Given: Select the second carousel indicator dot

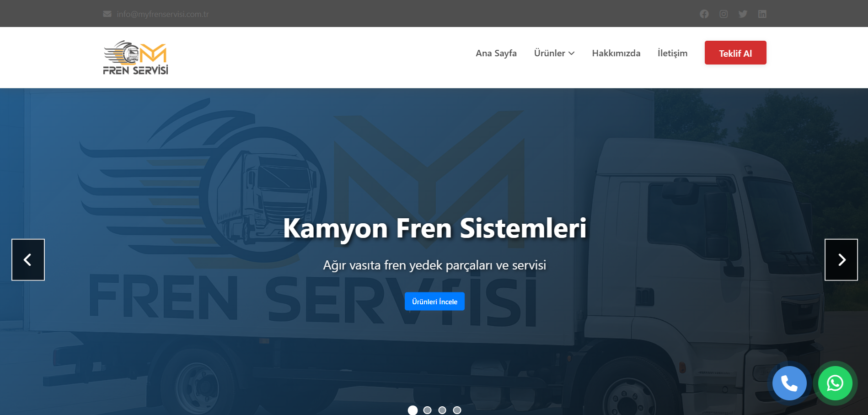Looking at the screenshot, I should pyautogui.click(x=428, y=410).
